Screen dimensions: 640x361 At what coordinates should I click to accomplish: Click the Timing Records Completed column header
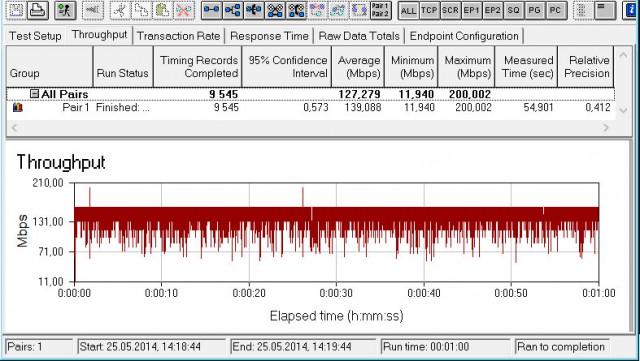pyautogui.click(x=198, y=67)
